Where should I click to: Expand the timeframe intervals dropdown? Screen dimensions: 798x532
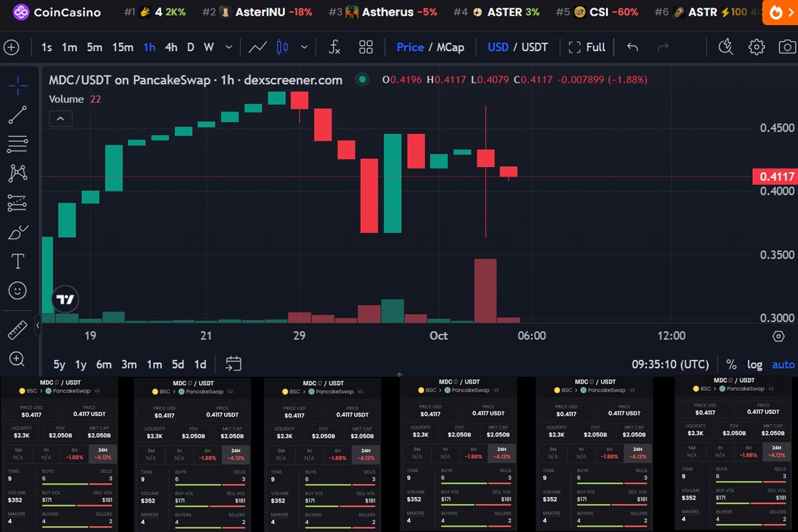click(x=228, y=47)
